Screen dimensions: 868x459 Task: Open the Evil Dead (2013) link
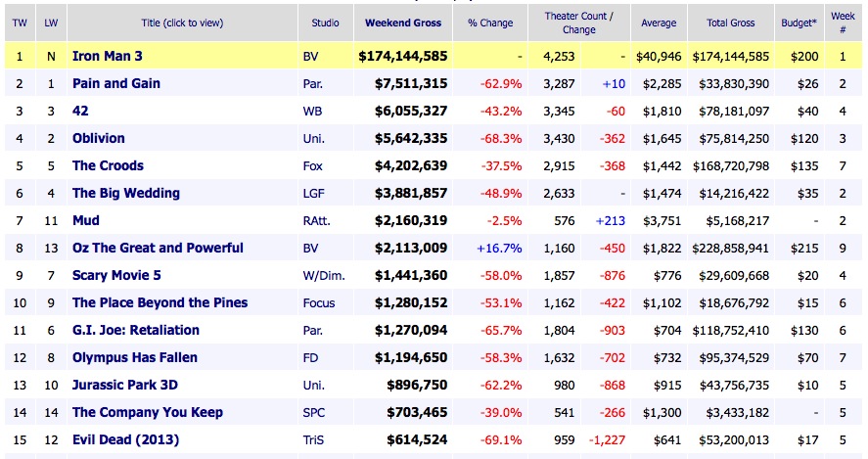125,439
